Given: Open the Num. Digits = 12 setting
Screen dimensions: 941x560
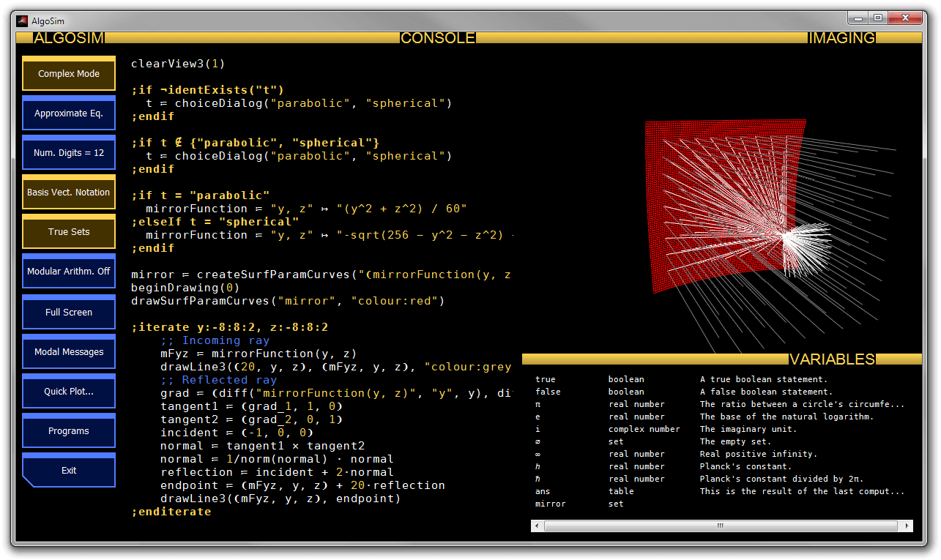Looking at the screenshot, I should point(69,153).
